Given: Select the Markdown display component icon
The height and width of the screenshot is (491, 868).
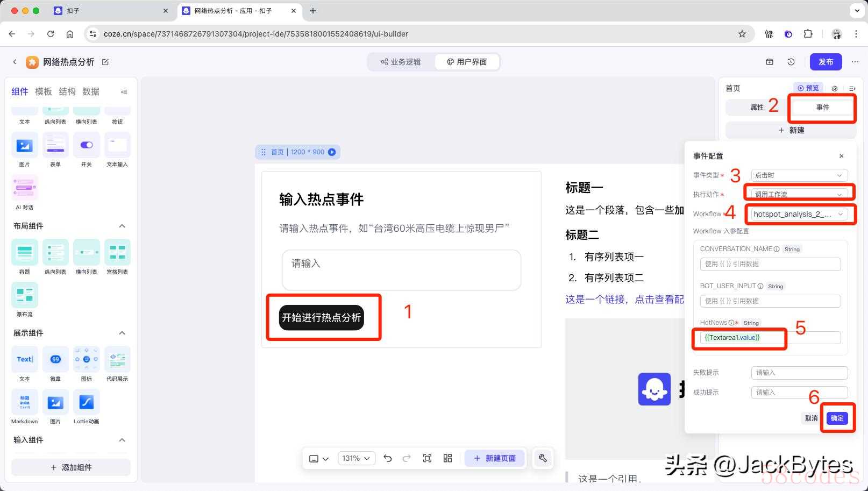Looking at the screenshot, I should click(24, 402).
